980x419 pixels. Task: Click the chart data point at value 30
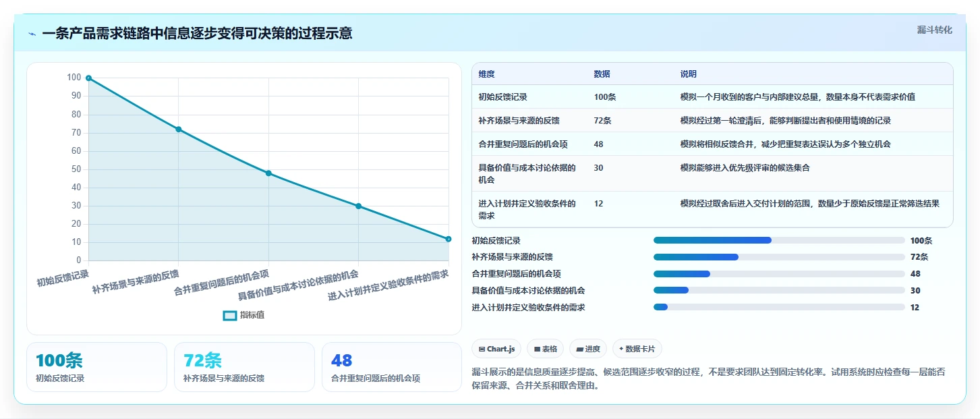[x=358, y=206]
